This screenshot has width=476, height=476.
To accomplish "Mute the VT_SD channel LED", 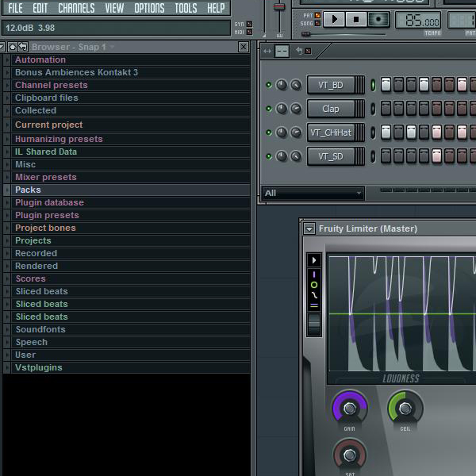I will pos(269,156).
